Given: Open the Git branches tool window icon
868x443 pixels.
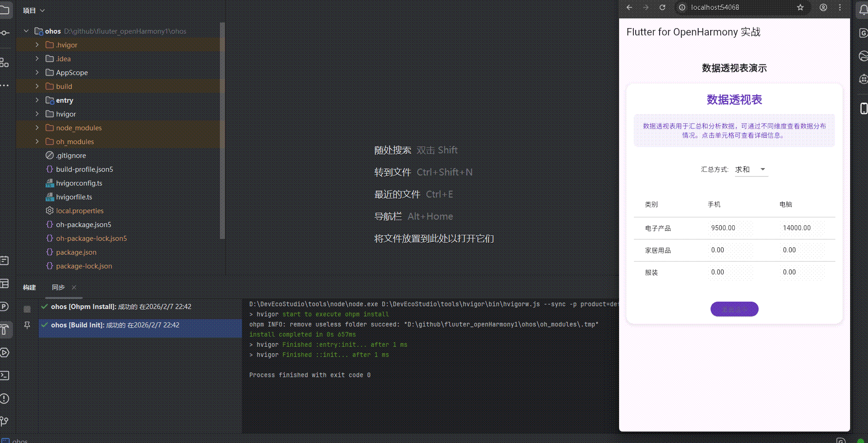Looking at the screenshot, I should [4, 421].
